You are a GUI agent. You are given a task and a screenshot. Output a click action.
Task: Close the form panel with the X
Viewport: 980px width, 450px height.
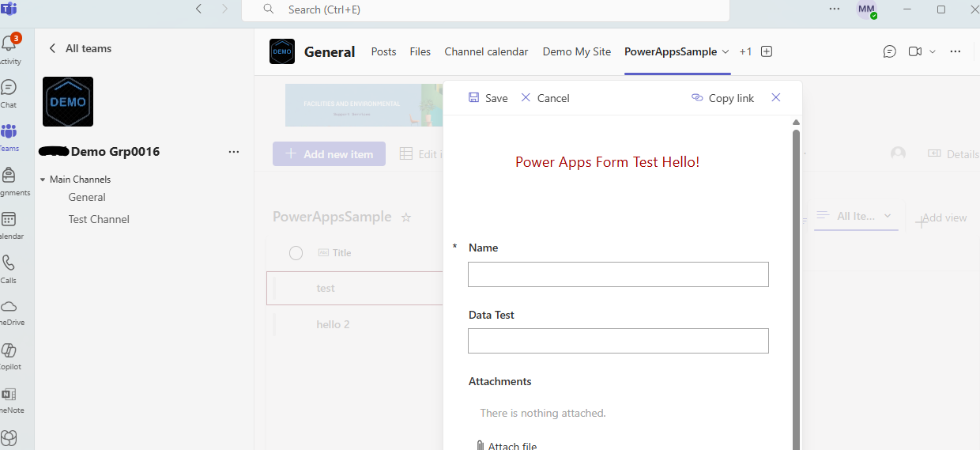[x=775, y=97]
